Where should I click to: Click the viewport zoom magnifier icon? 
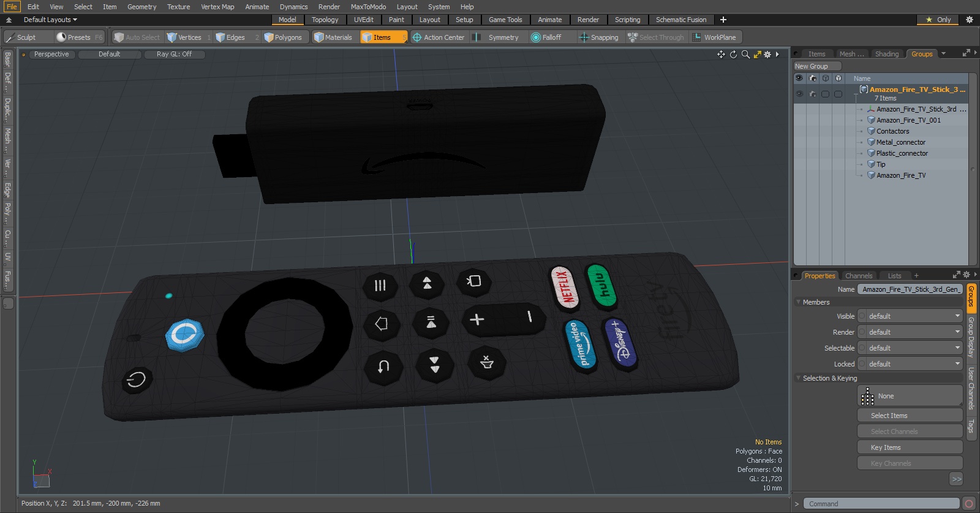click(x=745, y=55)
